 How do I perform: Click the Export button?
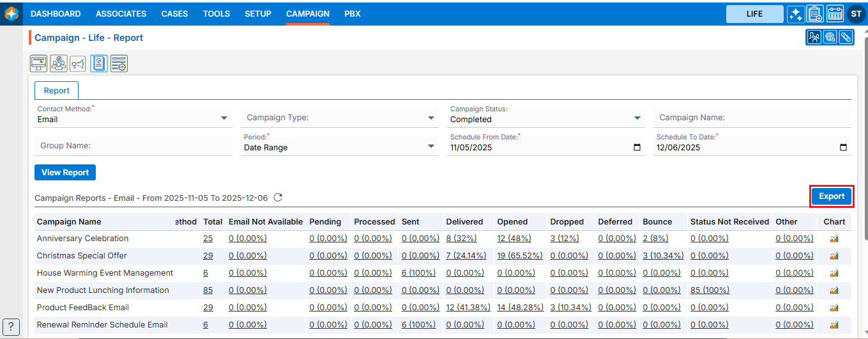(832, 196)
